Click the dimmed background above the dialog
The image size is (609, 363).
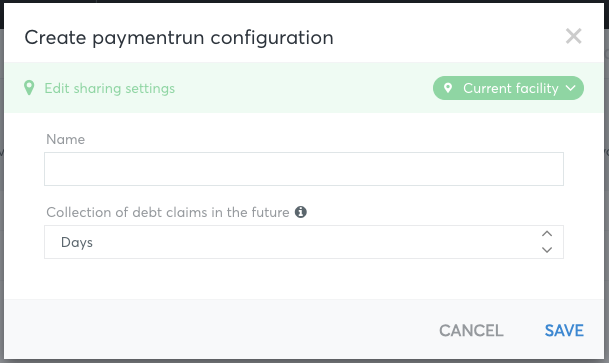point(304,1)
